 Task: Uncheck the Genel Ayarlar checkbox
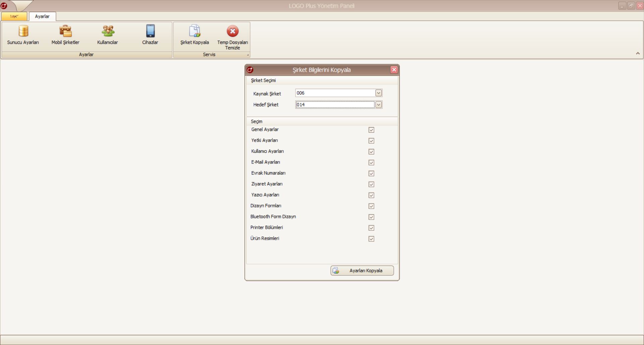click(371, 130)
